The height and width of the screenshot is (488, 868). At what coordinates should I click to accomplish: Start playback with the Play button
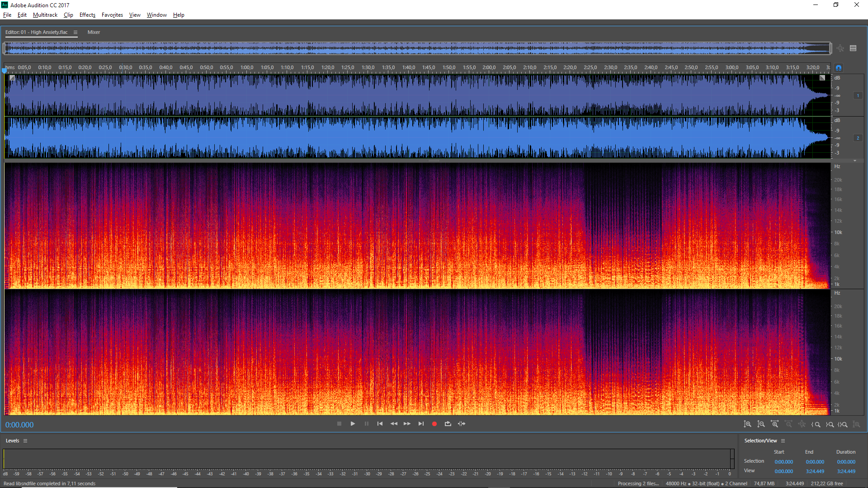353,424
